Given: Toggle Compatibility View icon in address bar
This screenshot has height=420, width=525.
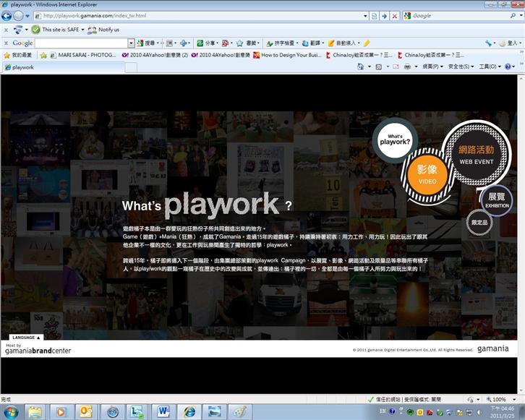Looking at the screenshot, I should tap(375, 16).
